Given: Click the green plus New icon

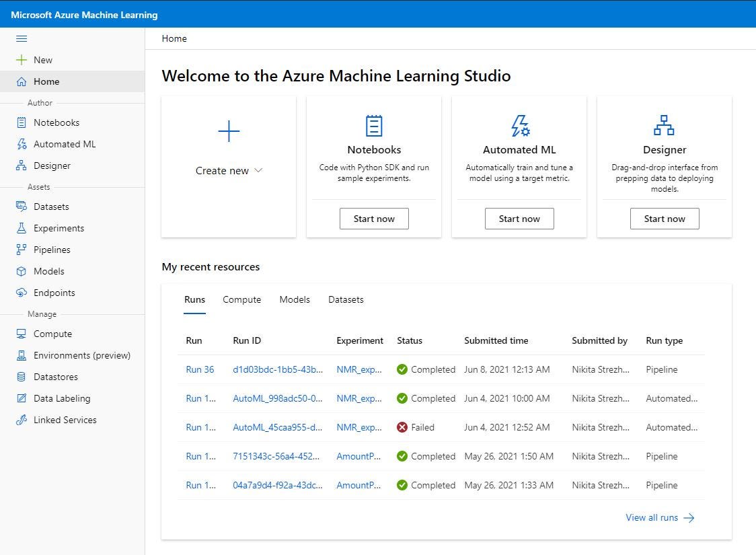Looking at the screenshot, I should [x=22, y=60].
